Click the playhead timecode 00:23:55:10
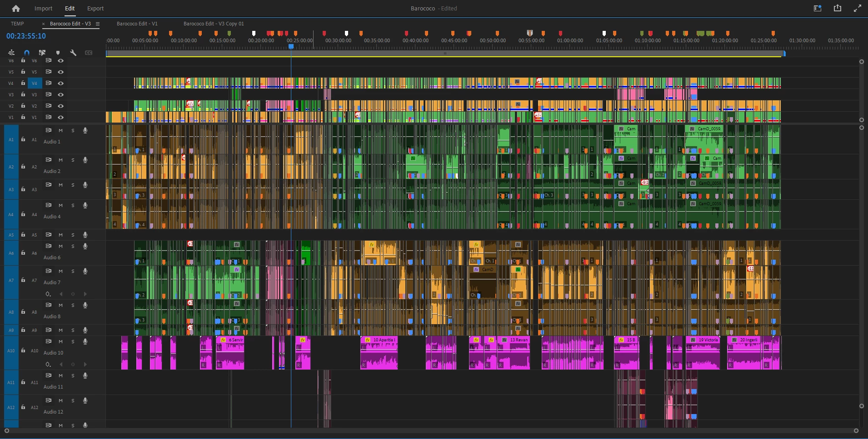The image size is (868, 439). tap(26, 36)
